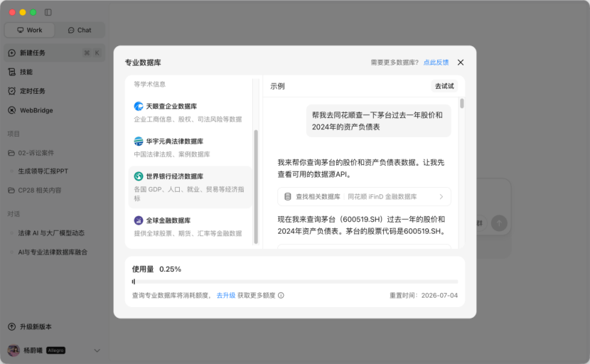Select 全球金融数据库
Screen dimensions: 590x364
[x=190, y=226]
